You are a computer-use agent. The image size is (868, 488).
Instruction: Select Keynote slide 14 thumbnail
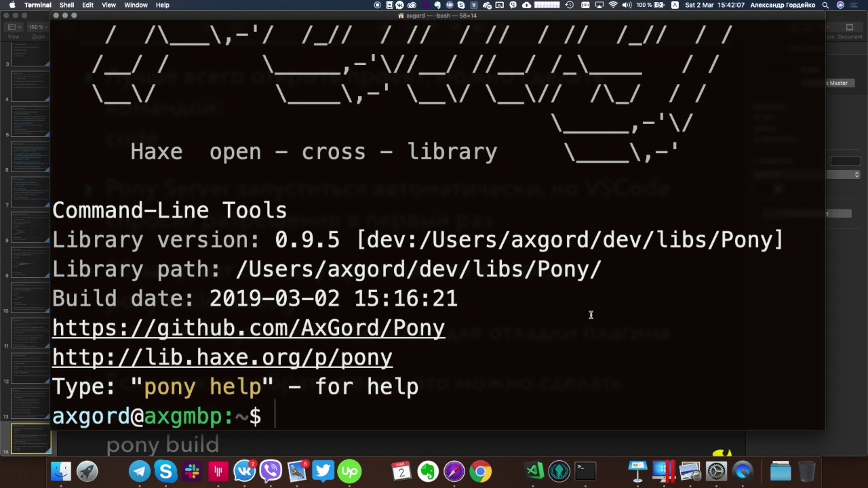[x=30, y=438]
